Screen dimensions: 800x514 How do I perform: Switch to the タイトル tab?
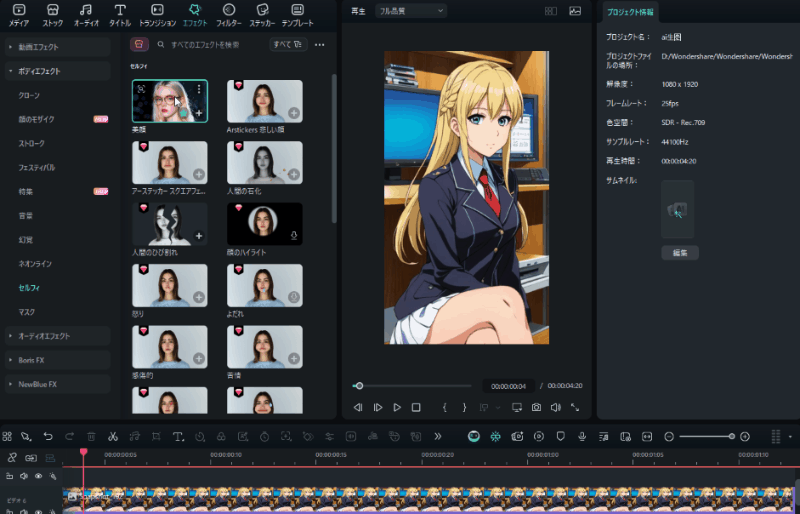click(x=120, y=15)
